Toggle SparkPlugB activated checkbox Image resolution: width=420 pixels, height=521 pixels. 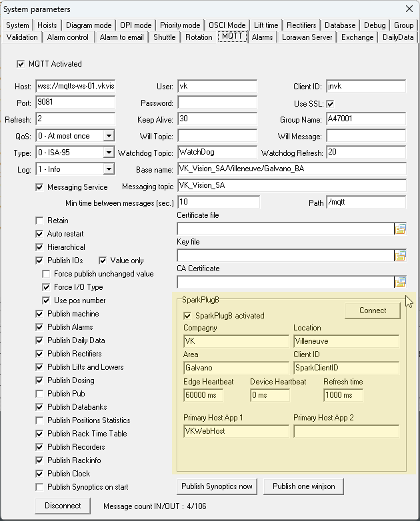[x=187, y=316]
